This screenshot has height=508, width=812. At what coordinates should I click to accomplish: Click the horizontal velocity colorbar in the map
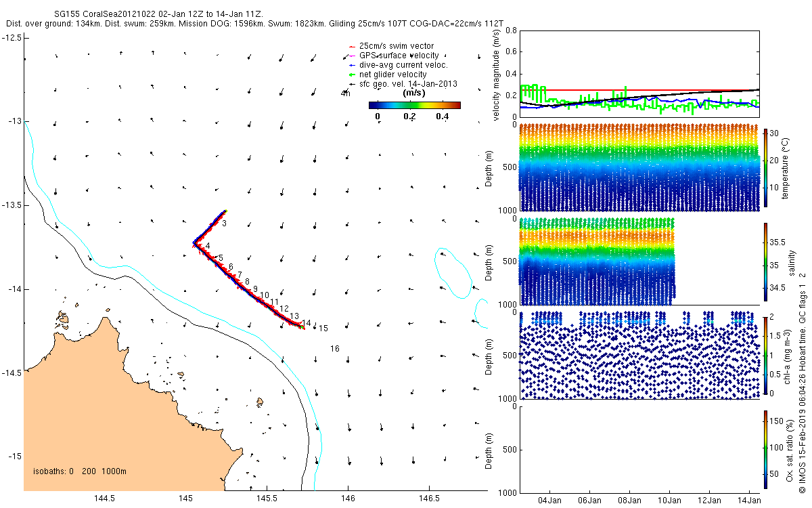(415, 105)
